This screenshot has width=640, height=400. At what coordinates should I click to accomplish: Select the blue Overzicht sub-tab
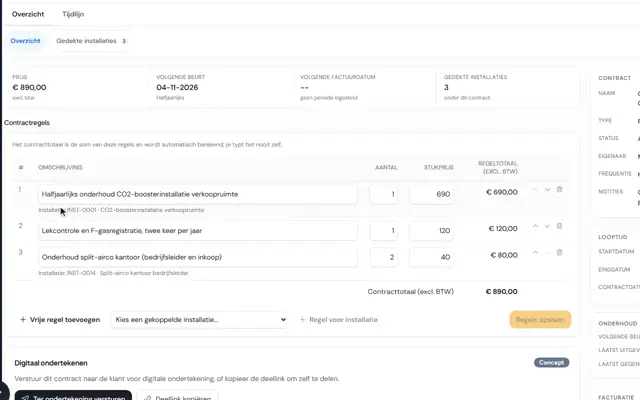coord(25,41)
